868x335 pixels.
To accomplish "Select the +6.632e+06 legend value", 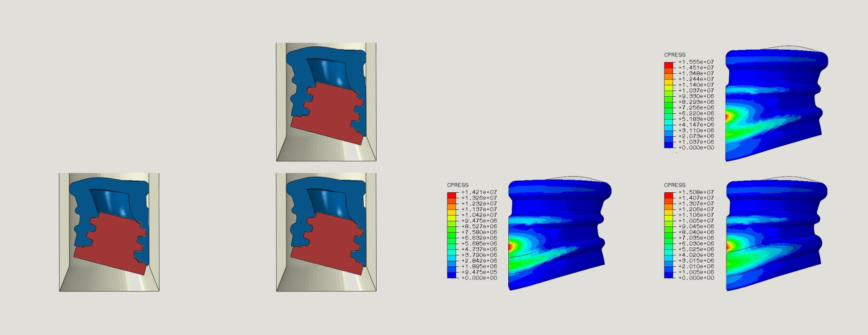I will (479, 238).
